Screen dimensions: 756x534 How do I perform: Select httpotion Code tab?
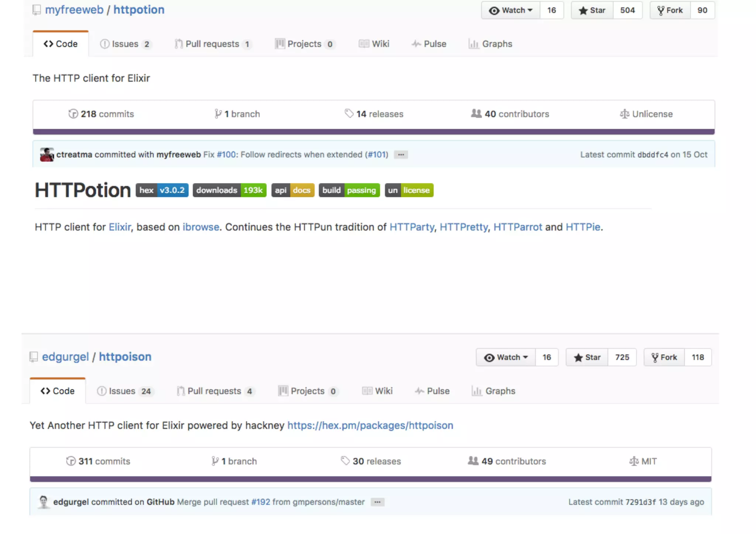61,44
